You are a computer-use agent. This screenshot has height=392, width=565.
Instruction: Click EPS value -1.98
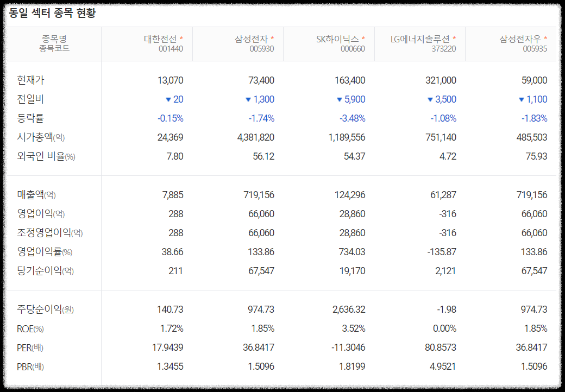tap(447, 309)
